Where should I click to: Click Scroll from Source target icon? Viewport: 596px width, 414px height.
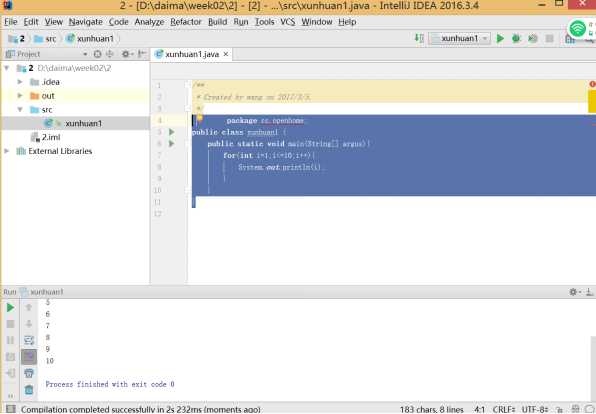tap(97, 54)
